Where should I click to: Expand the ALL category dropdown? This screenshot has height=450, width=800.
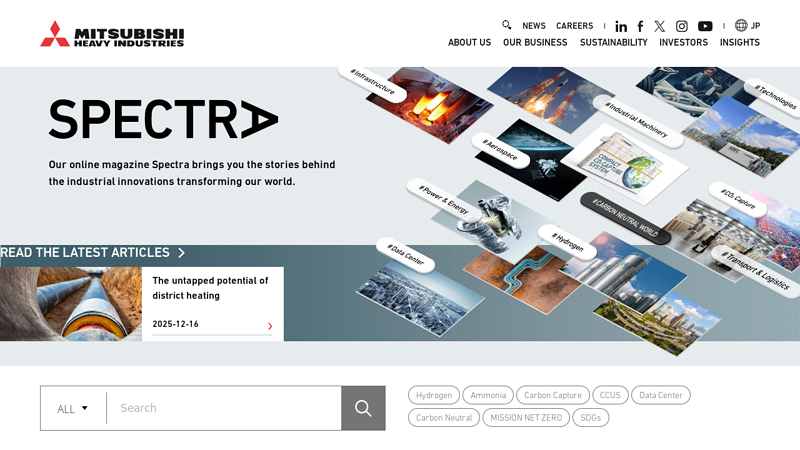point(72,408)
